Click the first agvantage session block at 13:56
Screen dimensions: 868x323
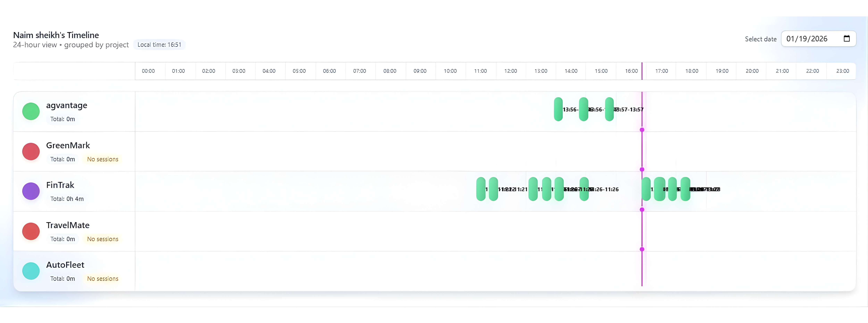click(x=558, y=109)
